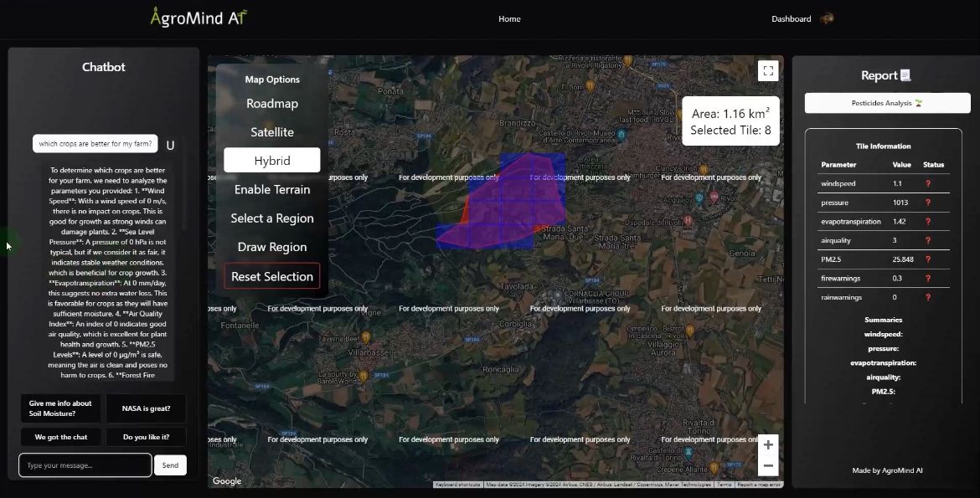Click the Acquajoy teal map pin
This screenshot has height=498, width=980.
tap(699, 198)
